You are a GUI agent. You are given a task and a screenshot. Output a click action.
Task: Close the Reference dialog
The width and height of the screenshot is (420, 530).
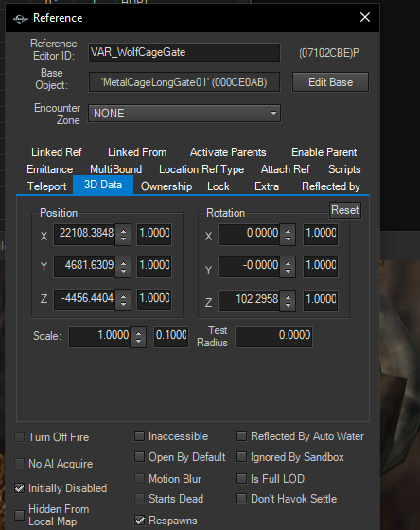point(365,17)
